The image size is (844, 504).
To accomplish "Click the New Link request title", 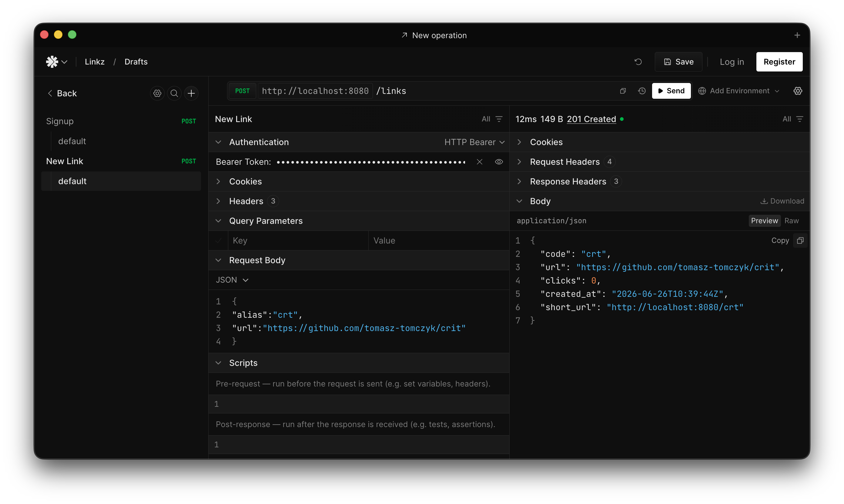I will point(233,119).
